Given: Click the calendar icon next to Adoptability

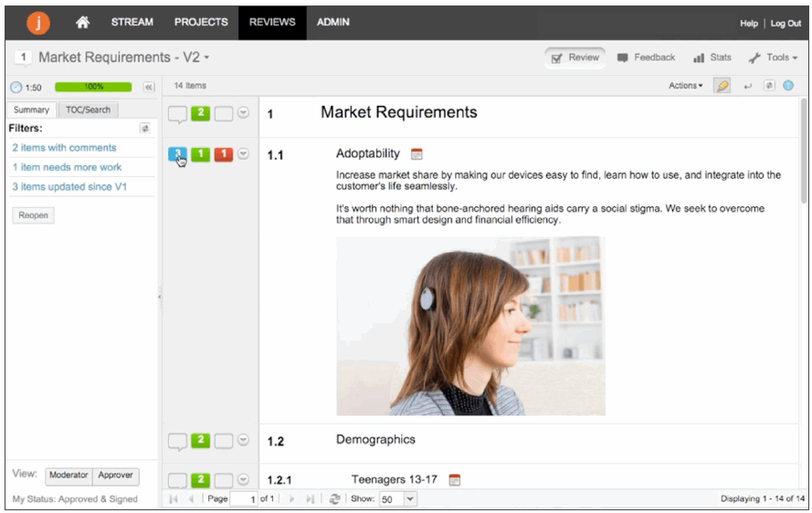Looking at the screenshot, I should (x=417, y=154).
